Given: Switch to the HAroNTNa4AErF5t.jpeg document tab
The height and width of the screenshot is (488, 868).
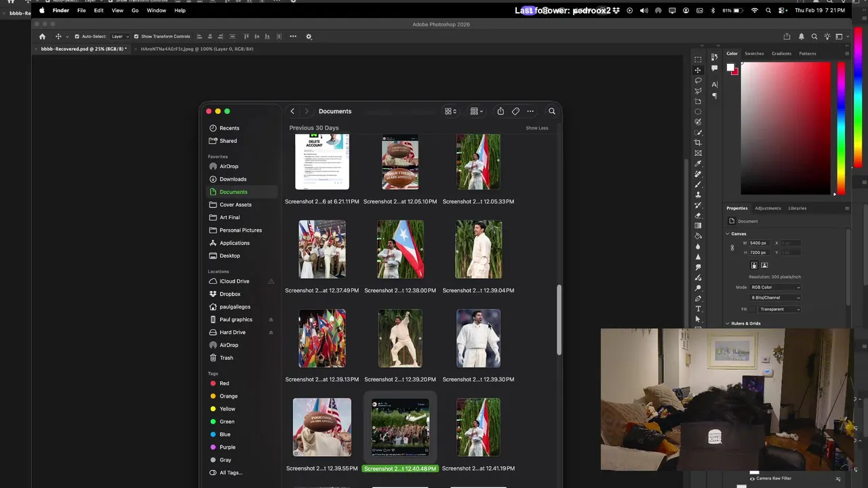Looking at the screenshot, I should pyautogui.click(x=197, y=49).
